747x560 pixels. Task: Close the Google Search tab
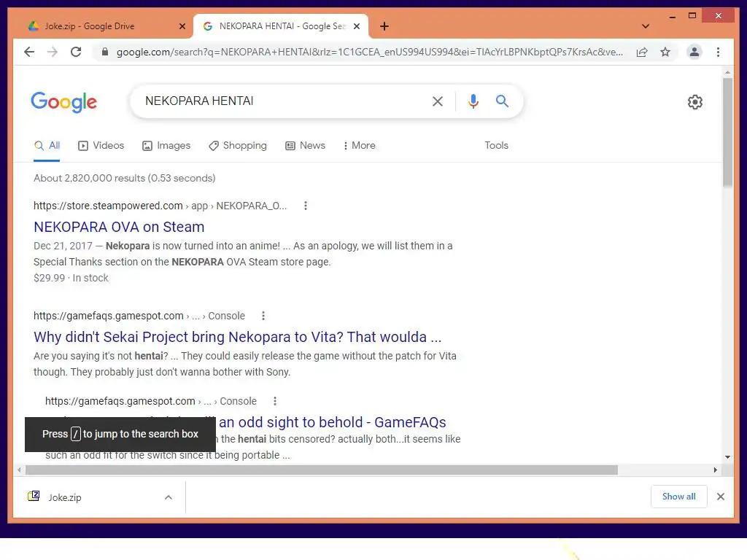pos(356,26)
